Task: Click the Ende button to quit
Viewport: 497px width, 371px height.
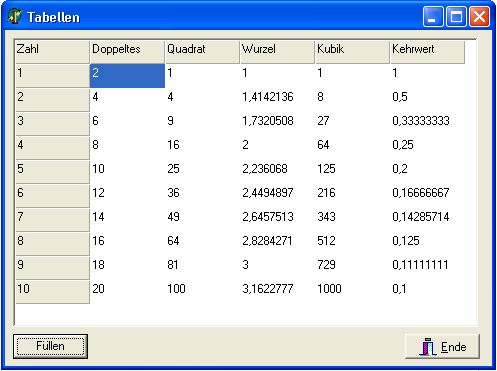Action: pos(442,347)
